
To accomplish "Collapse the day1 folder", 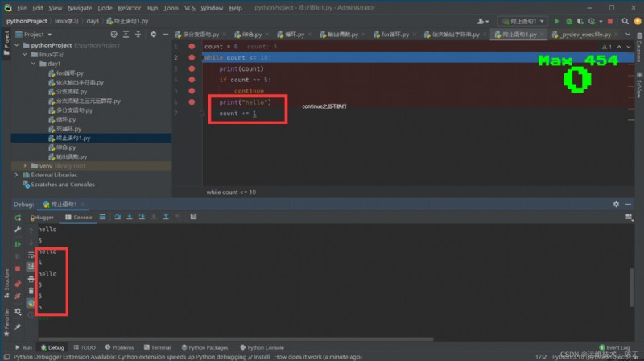I will pos(33,64).
